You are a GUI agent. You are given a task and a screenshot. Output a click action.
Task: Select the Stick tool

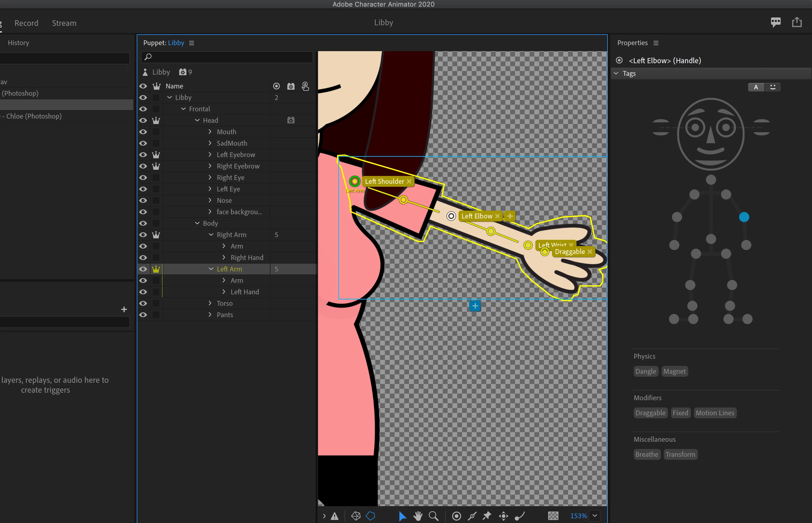click(472, 516)
